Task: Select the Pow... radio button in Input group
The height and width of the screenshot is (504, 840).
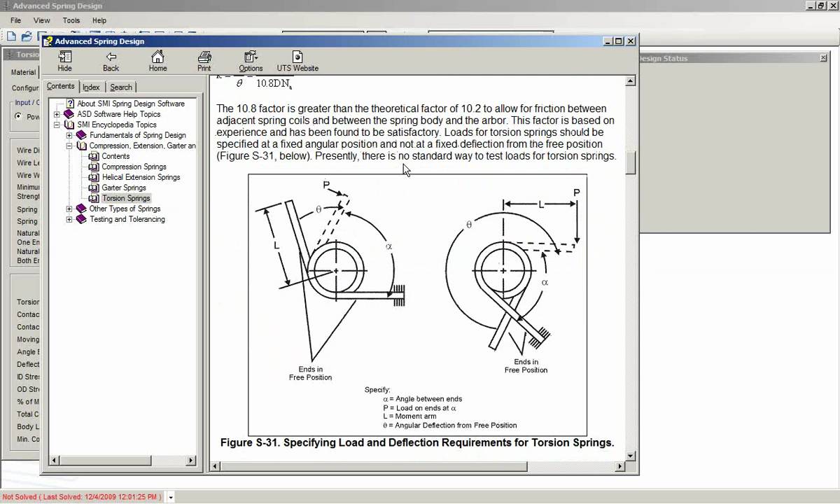Action: tap(19, 117)
